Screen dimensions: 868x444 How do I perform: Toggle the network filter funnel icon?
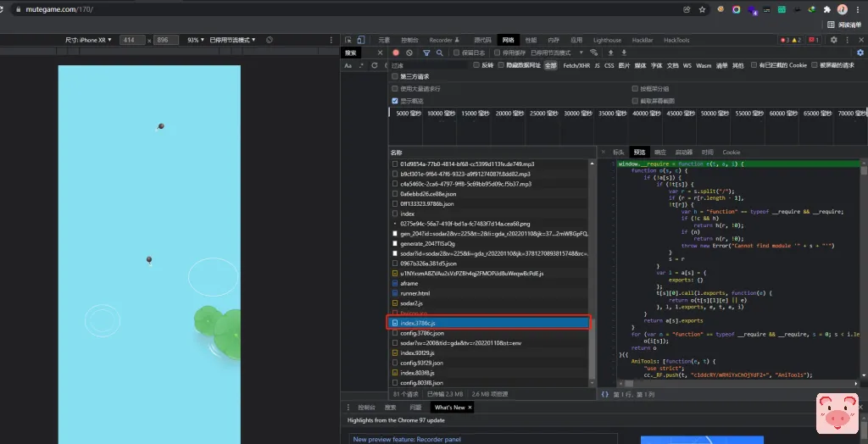click(426, 53)
